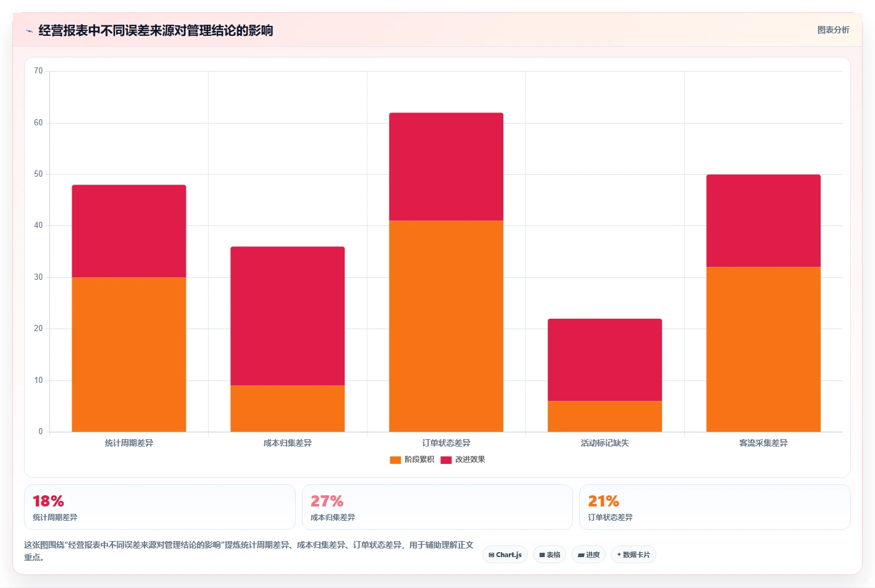Click the 成本归集差异 x-axis label
This screenshot has width=875, height=588.
[x=288, y=443]
